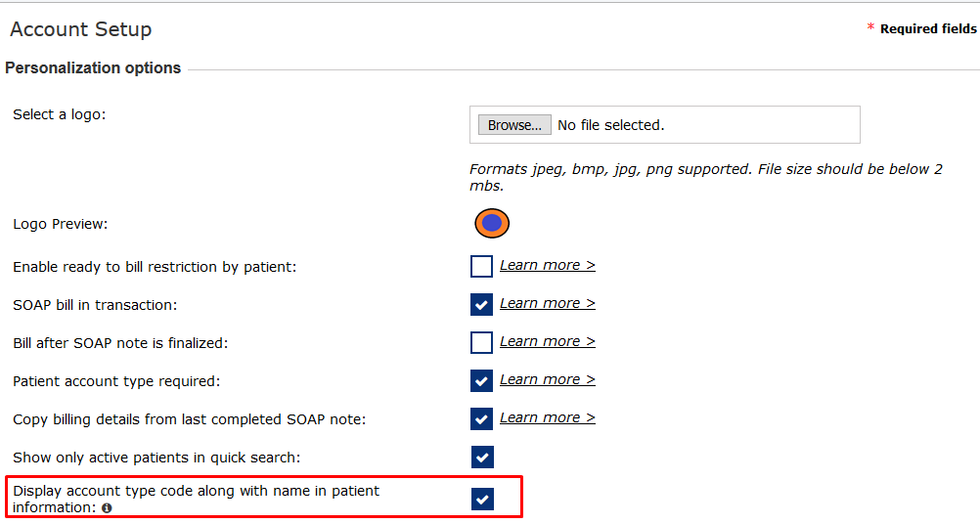Open Learn more for SOAP bill in transaction

coord(547,303)
